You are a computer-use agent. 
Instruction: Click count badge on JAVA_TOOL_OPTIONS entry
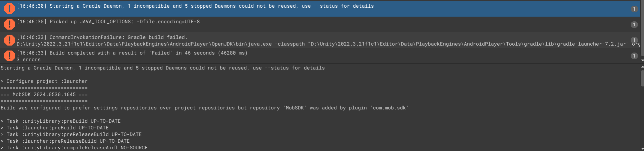click(x=634, y=25)
